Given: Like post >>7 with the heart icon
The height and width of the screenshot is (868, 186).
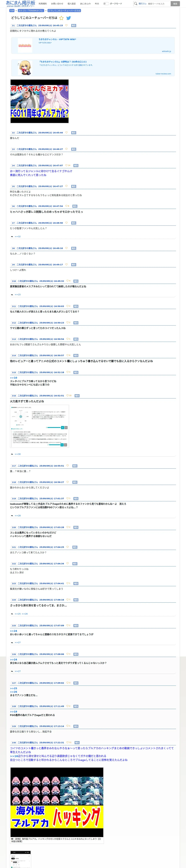Looking at the screenshot, I should [x=66, y=223].
